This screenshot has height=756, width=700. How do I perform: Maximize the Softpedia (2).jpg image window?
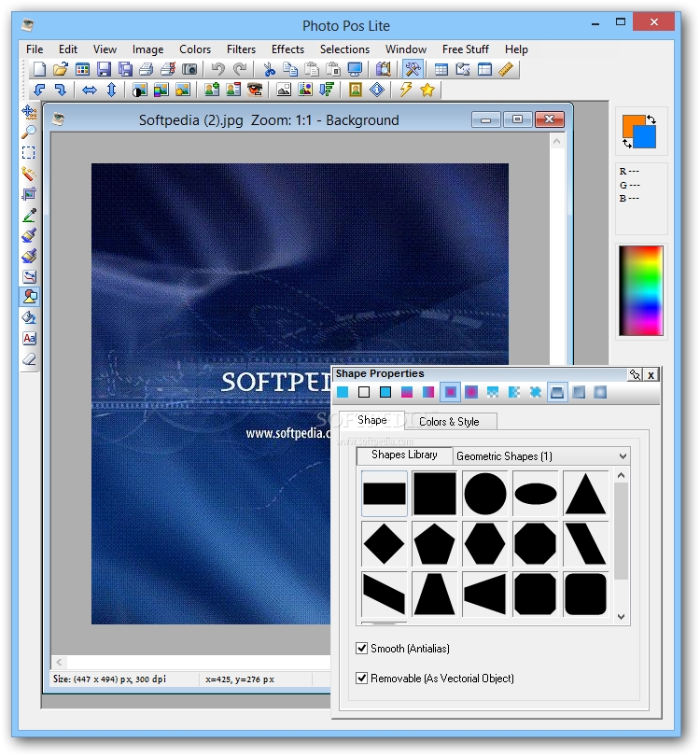point(517,119)
